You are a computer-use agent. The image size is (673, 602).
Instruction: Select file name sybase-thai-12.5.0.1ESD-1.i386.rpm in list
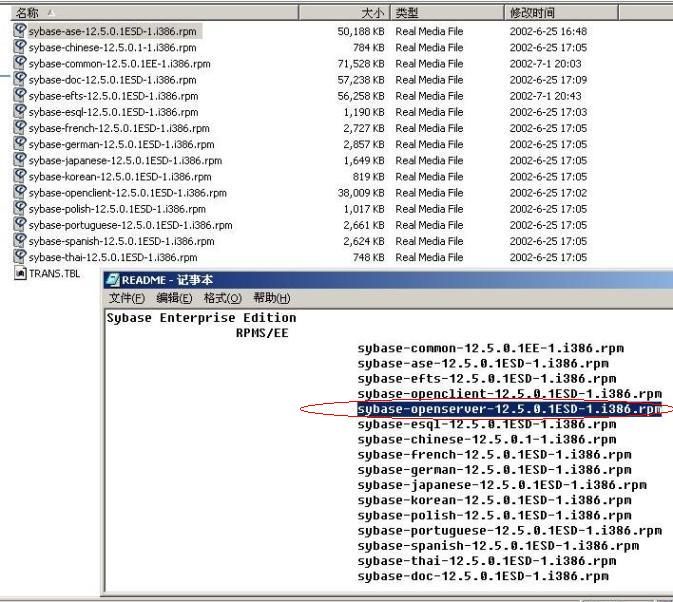click(113, 258)
